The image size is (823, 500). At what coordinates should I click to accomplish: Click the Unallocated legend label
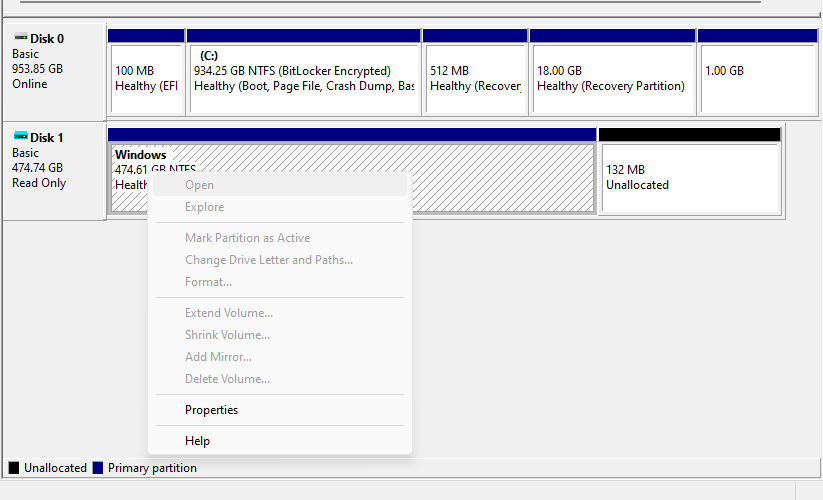55,468
